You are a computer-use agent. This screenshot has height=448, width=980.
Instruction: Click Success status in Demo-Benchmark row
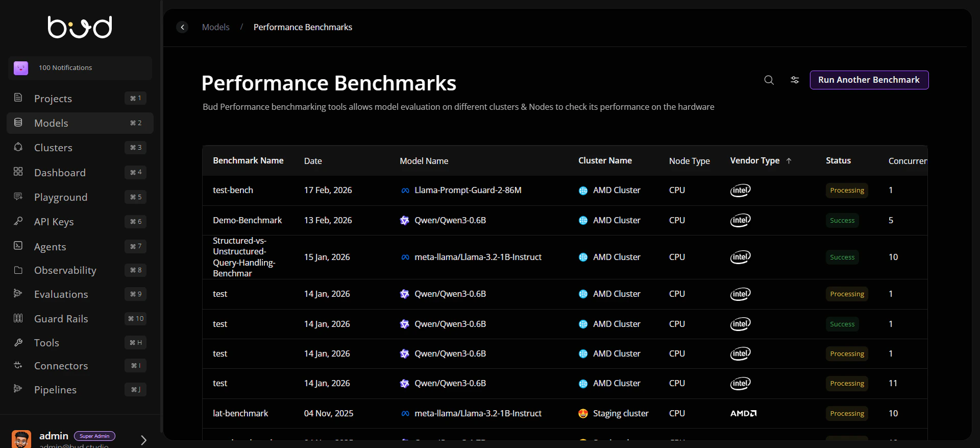(x=842, y=221)
